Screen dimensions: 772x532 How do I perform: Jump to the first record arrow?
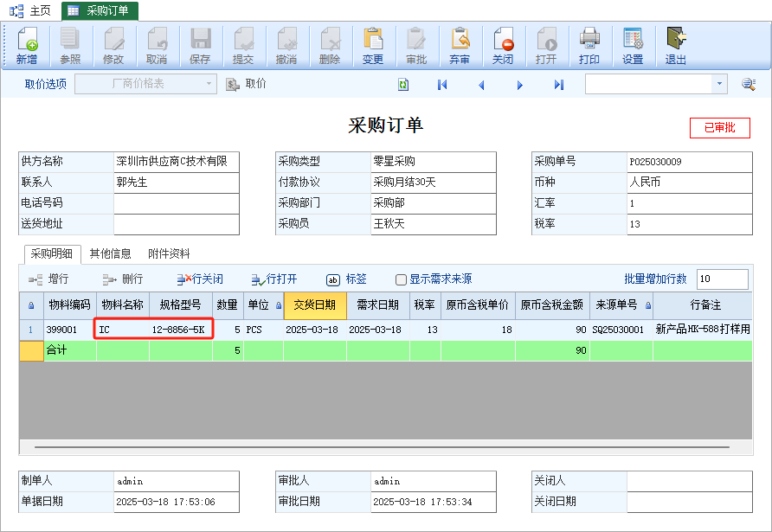coord(442,85)
